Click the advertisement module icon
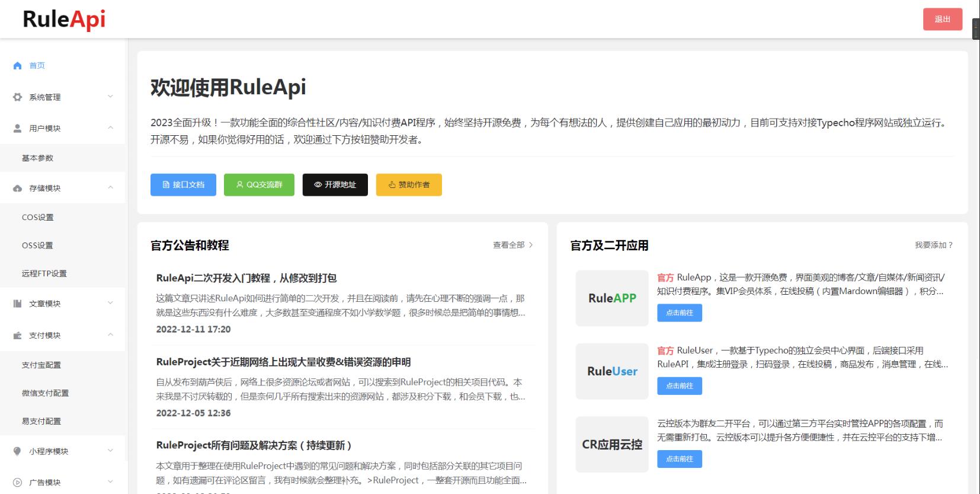Image resolution: width=980 pixels, height=494 pixels. point(17,483)
